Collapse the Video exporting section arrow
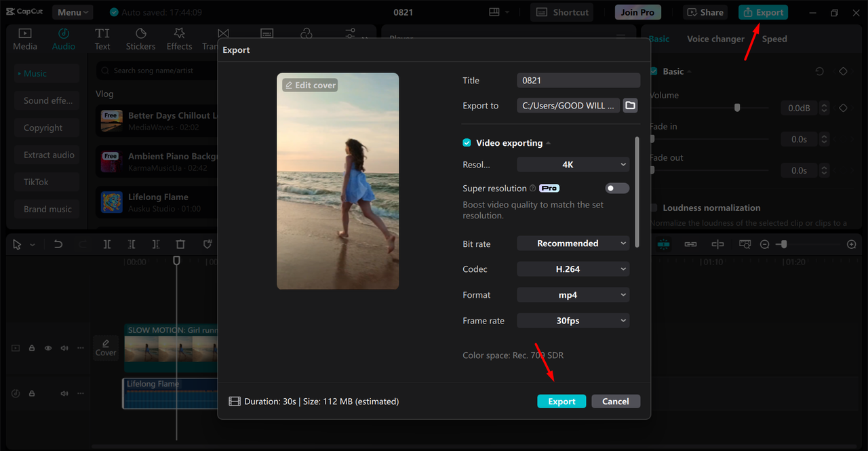This screenshot has height=451, width=868. click(x=549, y=143)
